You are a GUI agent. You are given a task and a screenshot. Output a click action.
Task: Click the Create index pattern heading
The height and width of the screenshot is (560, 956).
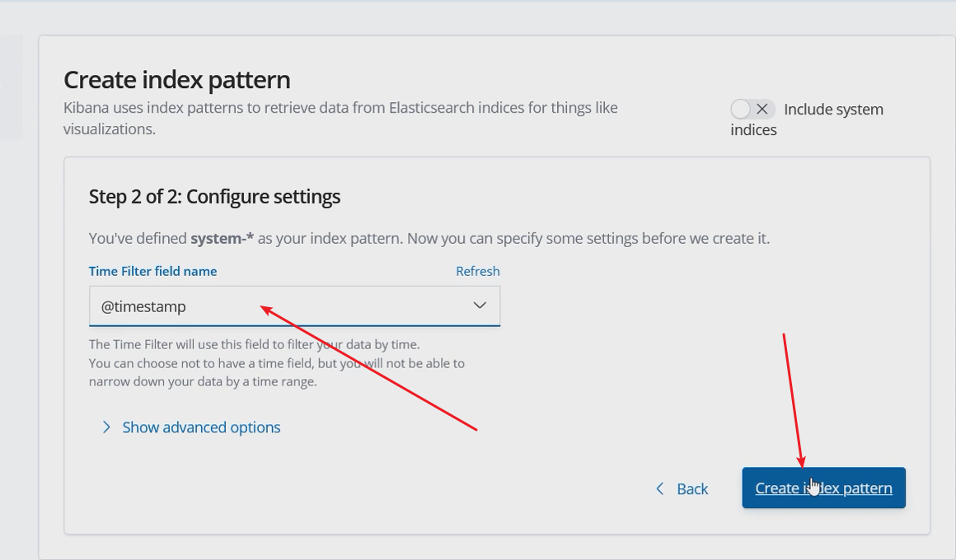(x=177, y=80)
